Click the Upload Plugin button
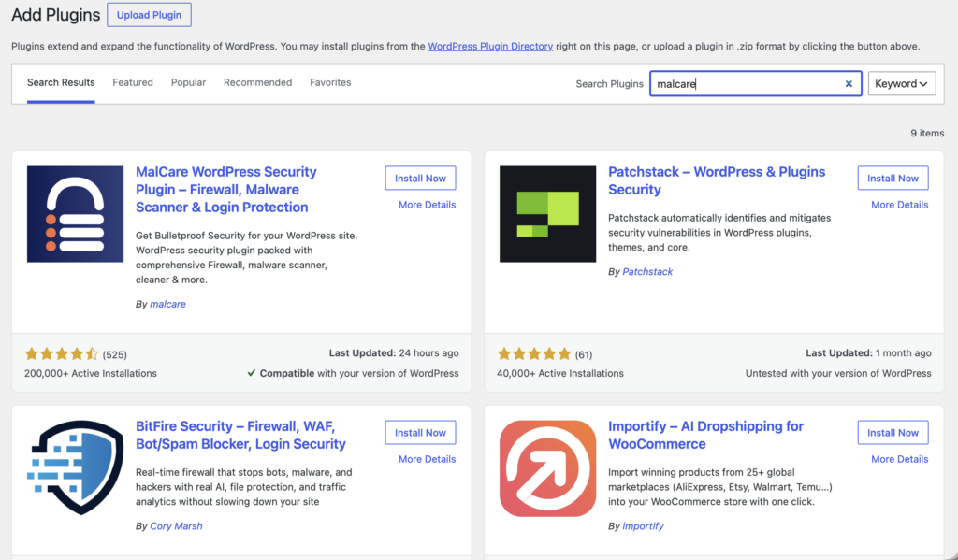The width and height of the screenshot is (958, 560). point(149,15)
